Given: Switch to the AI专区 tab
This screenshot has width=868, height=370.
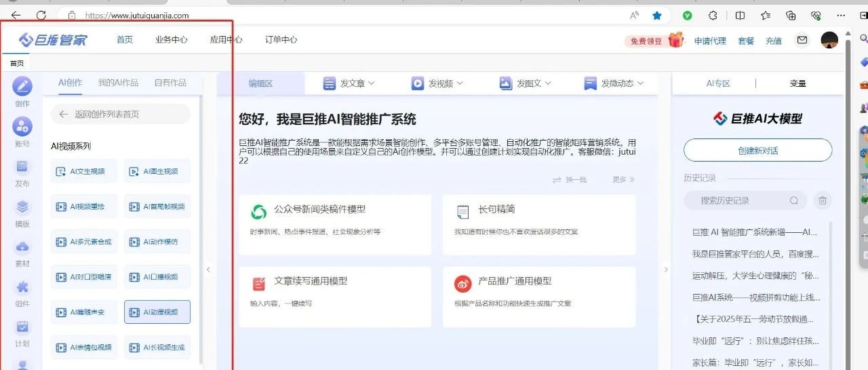Looking at the screenshot, I should (718, 84).
